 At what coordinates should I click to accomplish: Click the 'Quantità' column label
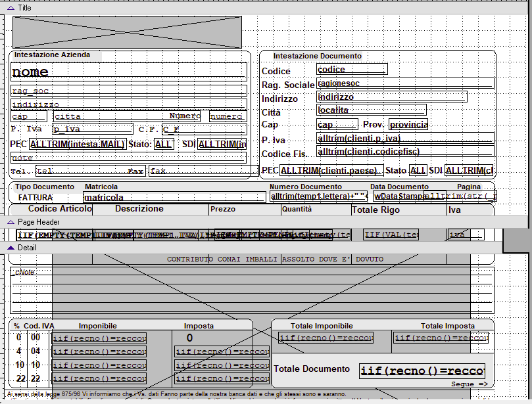[297, 209]
